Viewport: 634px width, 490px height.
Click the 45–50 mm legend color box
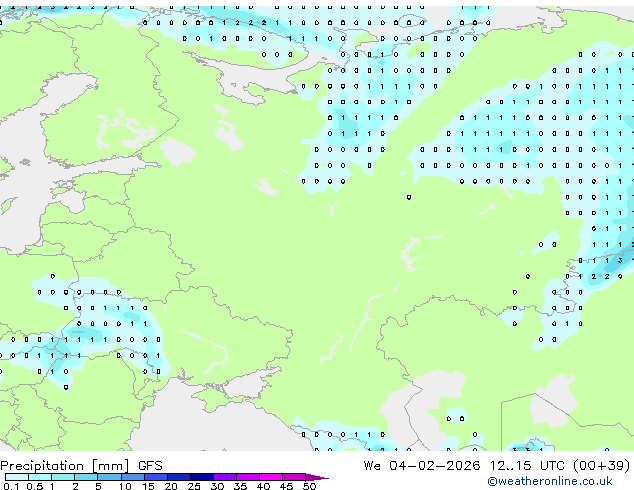294,477
